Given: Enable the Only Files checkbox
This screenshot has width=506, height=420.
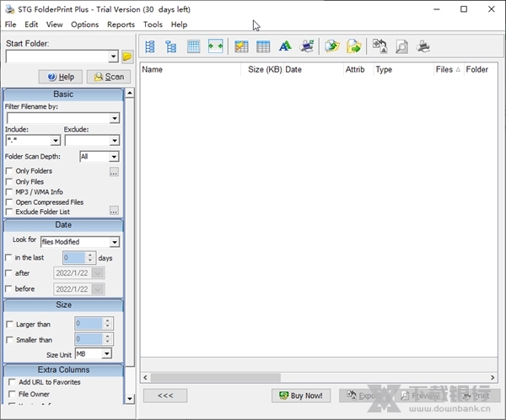Looking at the screenshot, I should (9, 181).
